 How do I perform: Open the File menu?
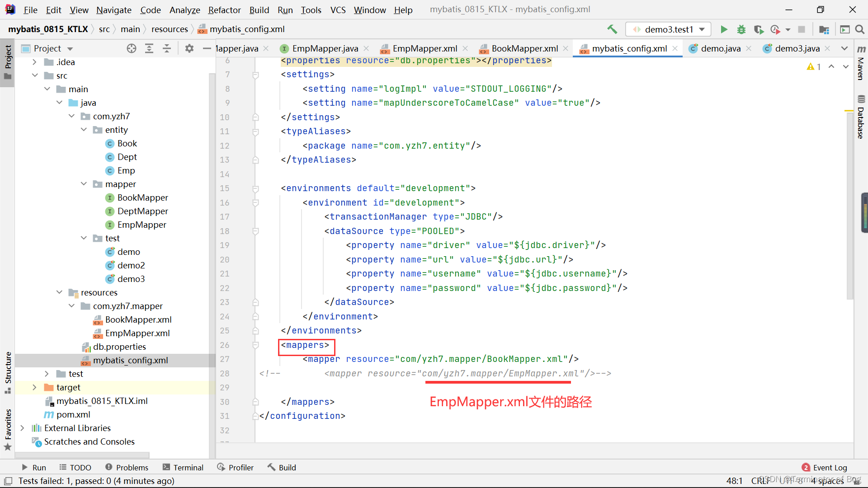tap(30, 9)
